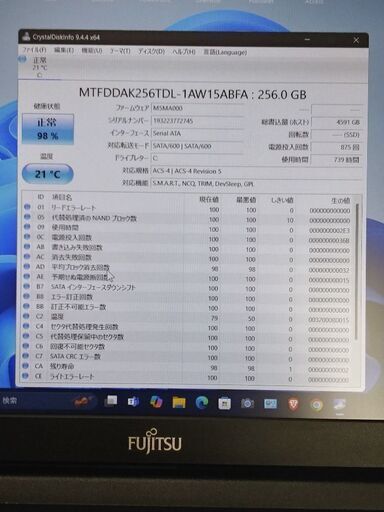This screenshot has width=384, height=512.
Task: Open File Explorer from the taskbar
Action: [x=179, y=403]
